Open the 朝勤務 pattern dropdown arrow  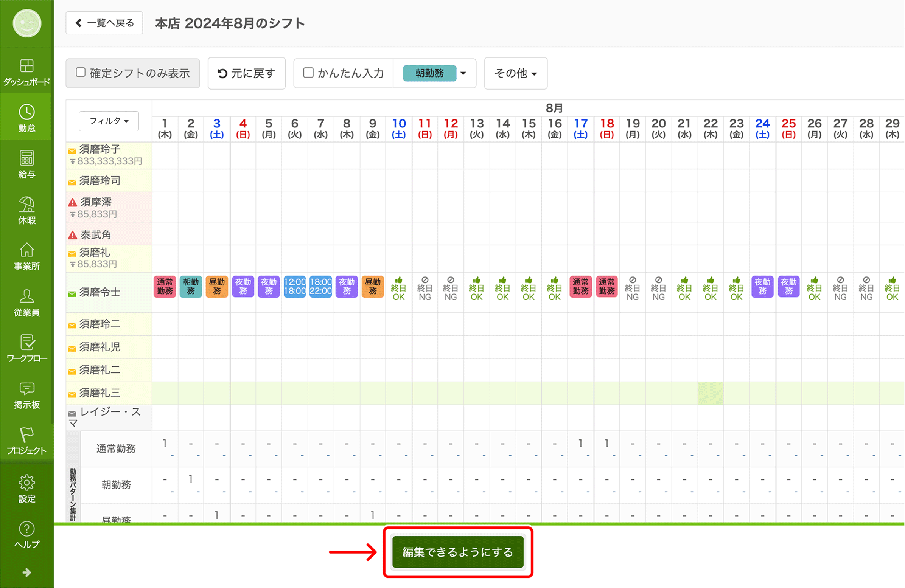tap(463, 73)
